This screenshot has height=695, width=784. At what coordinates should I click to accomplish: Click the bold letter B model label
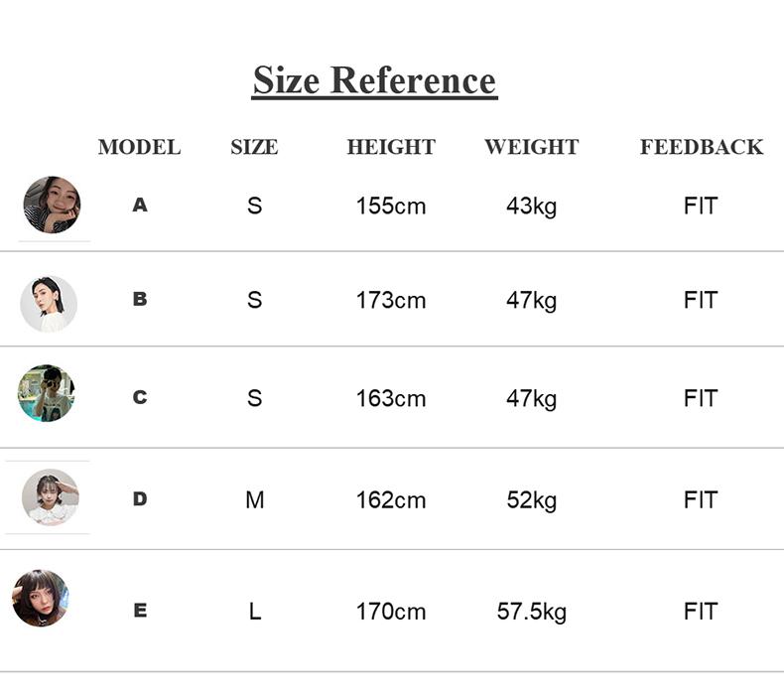(140, 299)
